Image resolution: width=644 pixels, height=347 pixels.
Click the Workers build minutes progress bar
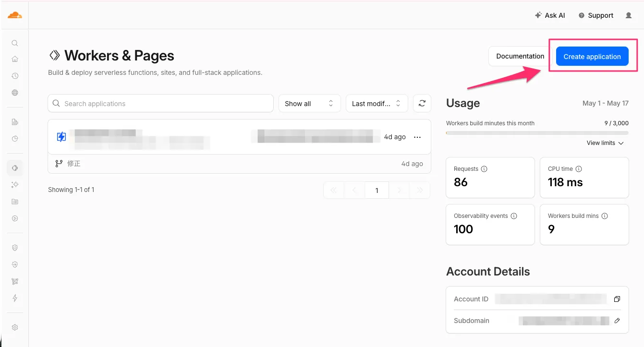[x=537, y=132]
